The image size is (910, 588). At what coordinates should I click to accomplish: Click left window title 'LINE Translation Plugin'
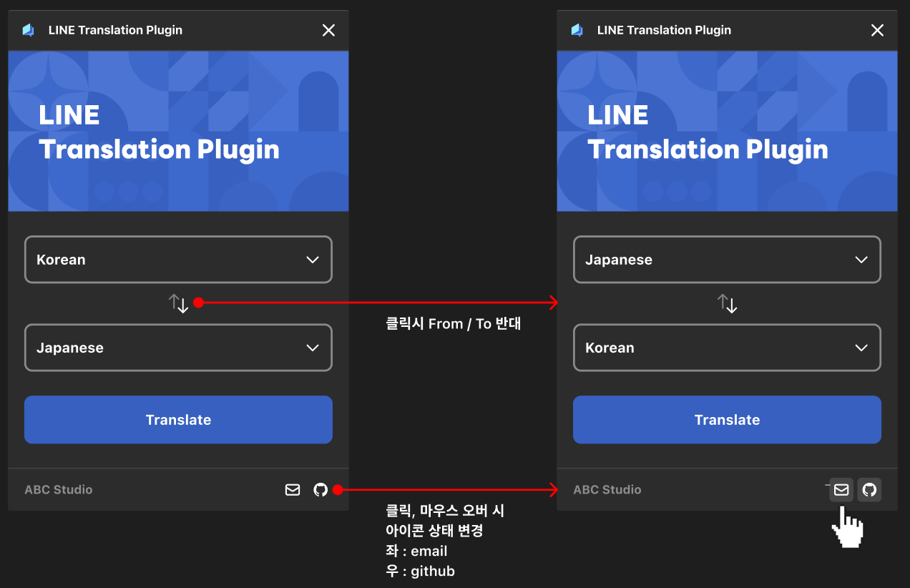(115, 30)
